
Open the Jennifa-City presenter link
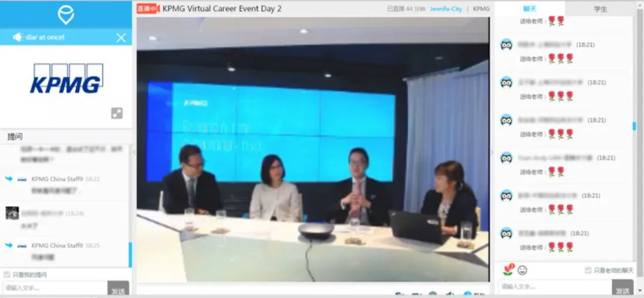click(x=446, y=9)
